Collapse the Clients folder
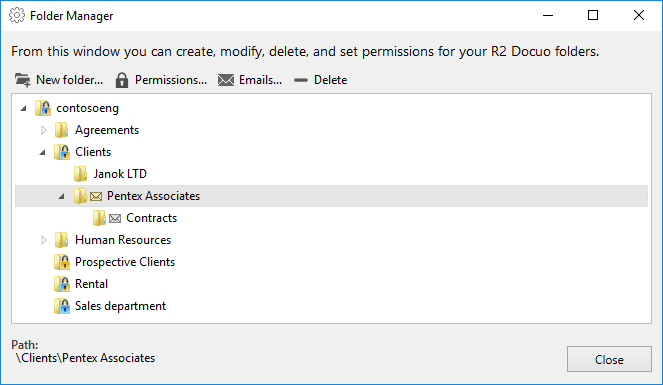Screen dimensions: 663x385 [42, 152]
